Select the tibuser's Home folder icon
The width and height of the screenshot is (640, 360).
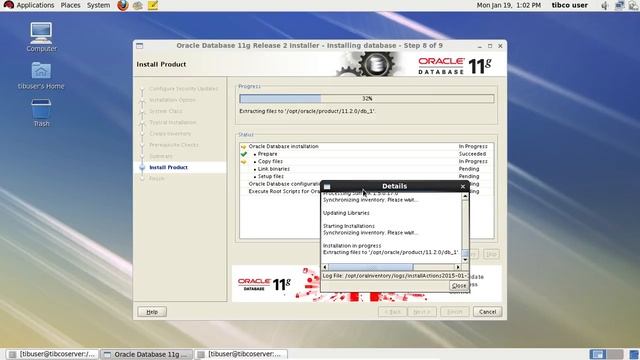pos(41,76)
